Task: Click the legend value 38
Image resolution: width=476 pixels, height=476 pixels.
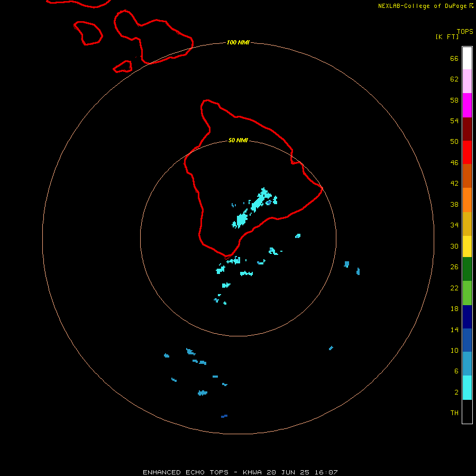Action: tap(454, 204)
